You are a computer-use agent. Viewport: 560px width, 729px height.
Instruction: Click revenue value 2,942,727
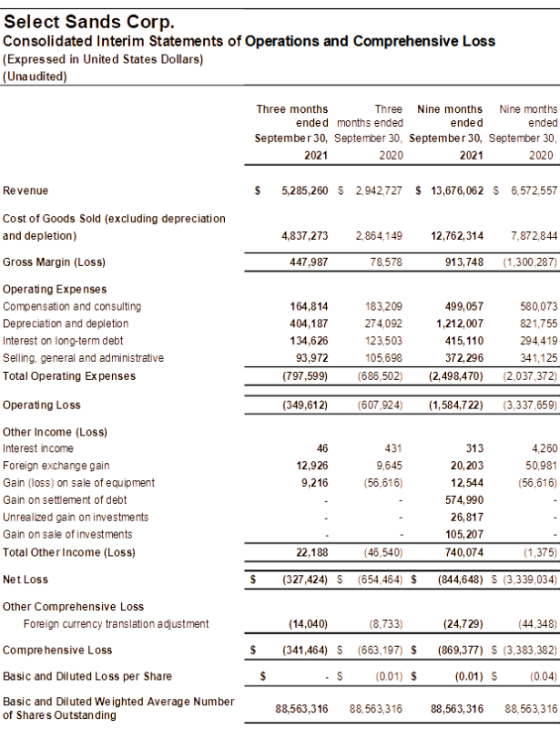click(379, 190)
